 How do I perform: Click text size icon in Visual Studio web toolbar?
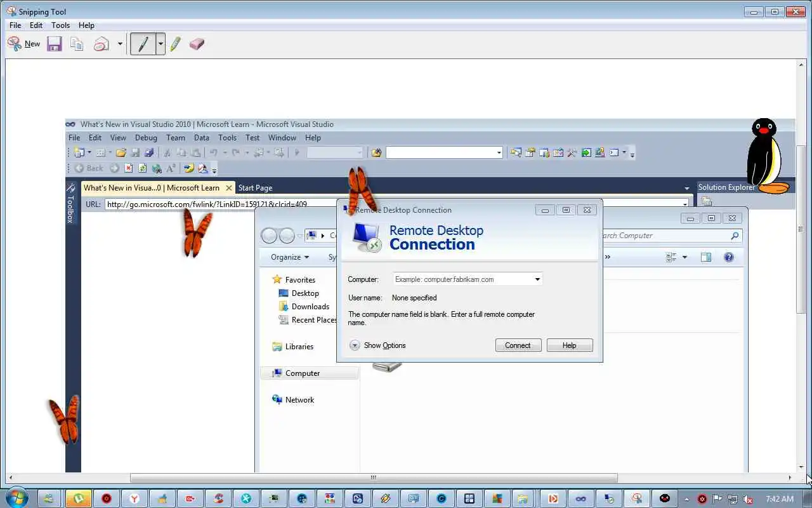coord(171,168)
